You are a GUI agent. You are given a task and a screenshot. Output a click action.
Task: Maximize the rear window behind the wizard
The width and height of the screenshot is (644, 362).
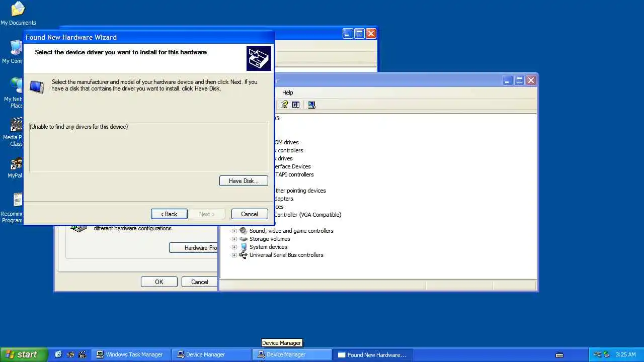(359, 34)
